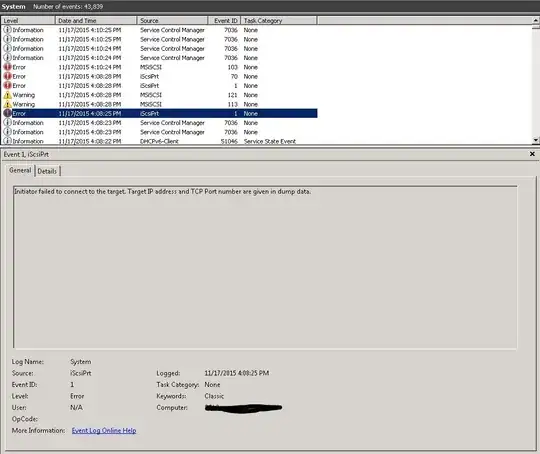Select the MSiSCSI warning with Event ID 121

coord(159,95)
